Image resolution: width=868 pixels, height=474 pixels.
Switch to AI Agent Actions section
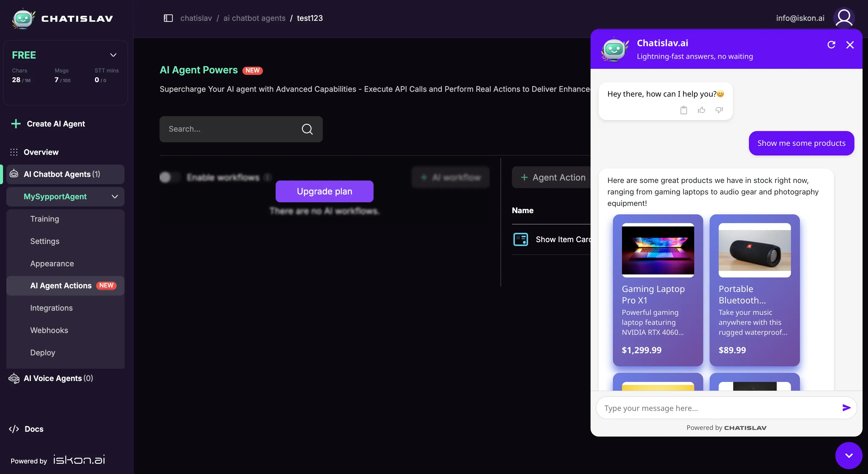[61, 286]
